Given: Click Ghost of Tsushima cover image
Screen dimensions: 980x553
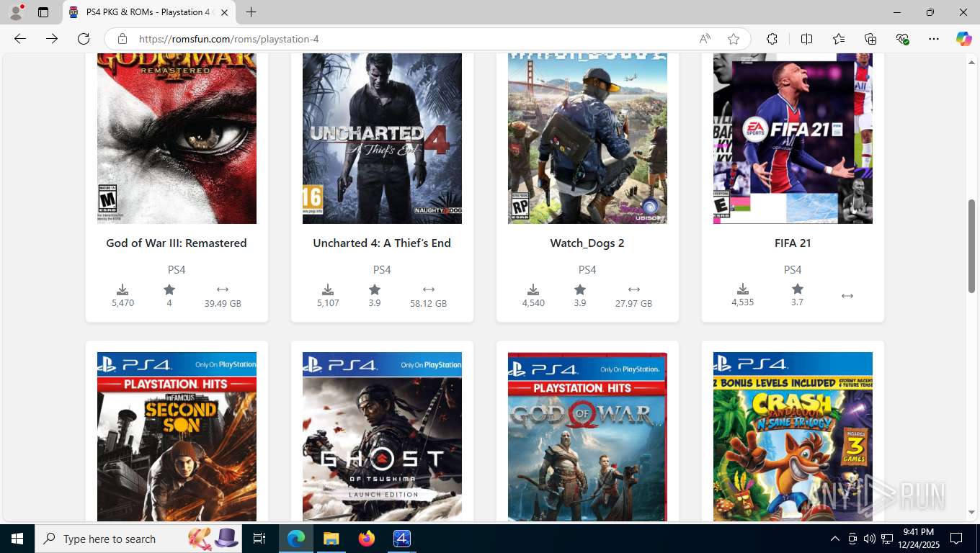Looking at the screenshot, I should pyautogui.click(x=382, y=436).
